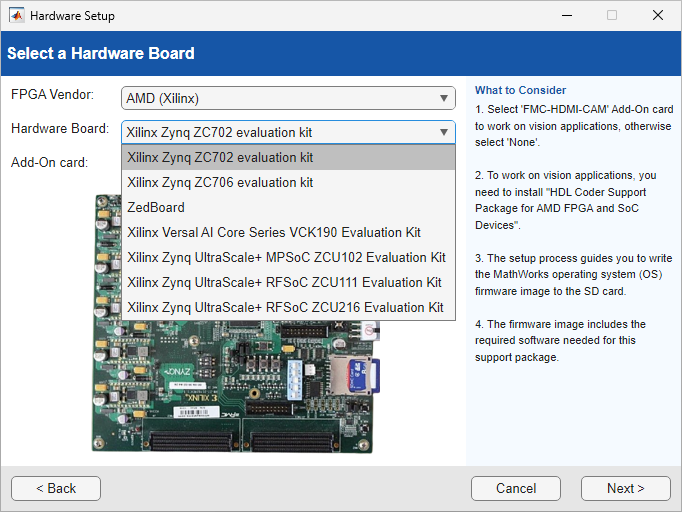Close the Hardware Setup window

pyautogui.click(x=658, y=16)
